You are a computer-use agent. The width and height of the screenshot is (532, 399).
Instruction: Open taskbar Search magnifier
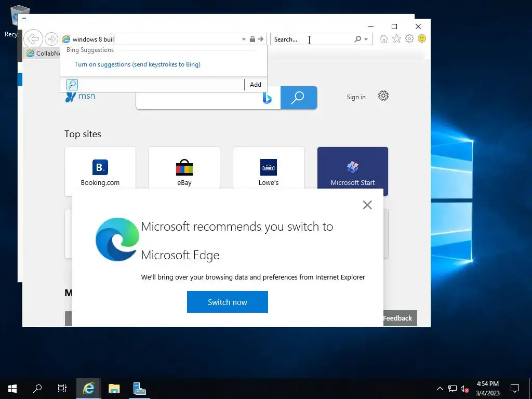pos(37,389)
